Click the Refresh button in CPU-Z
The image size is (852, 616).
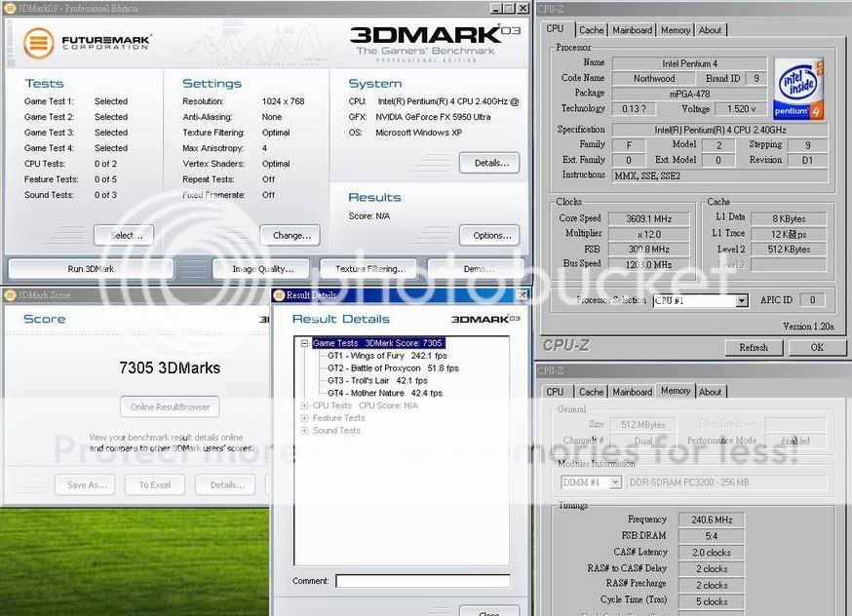(754, 347)
